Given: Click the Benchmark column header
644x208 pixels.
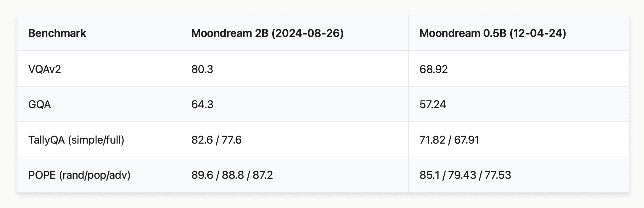Looking at the screenshot, I should coord(57,33).
